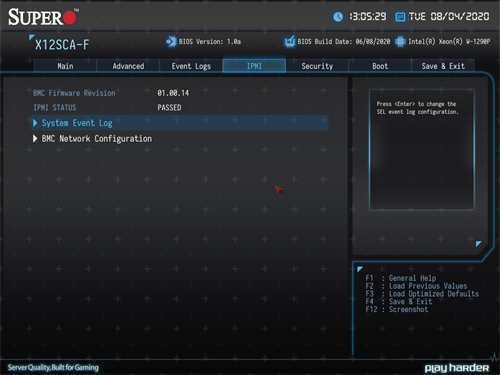Expand the BMC Network Configuration arrow
This screenshot has width=500, height=375.
[35, 139]
